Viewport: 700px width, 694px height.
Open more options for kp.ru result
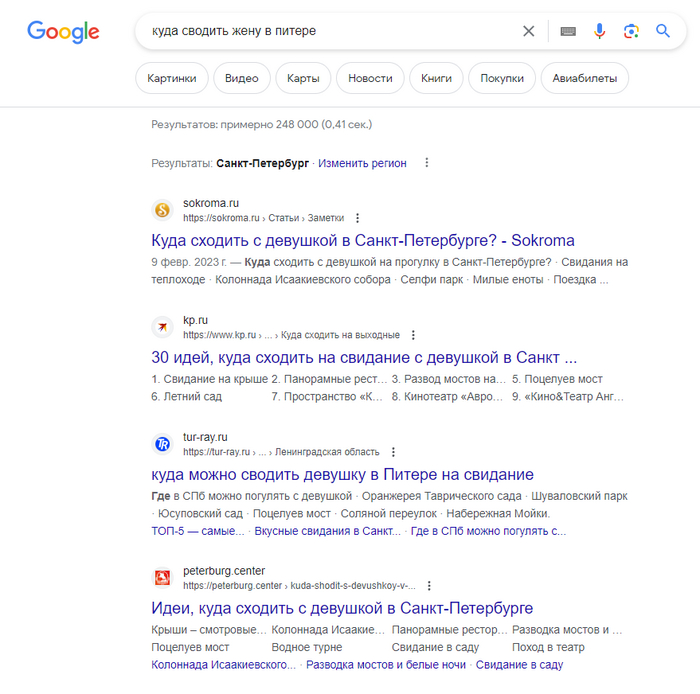point(413,335)
